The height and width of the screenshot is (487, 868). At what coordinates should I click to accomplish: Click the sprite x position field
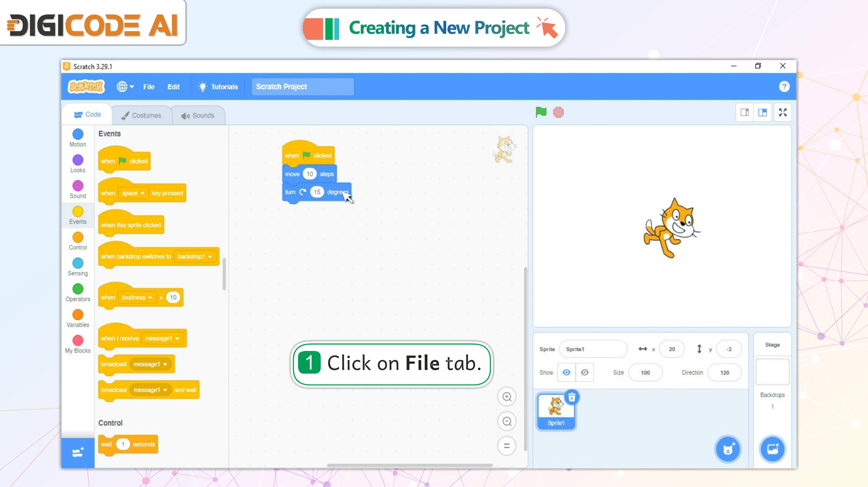[x=672, y=349]
